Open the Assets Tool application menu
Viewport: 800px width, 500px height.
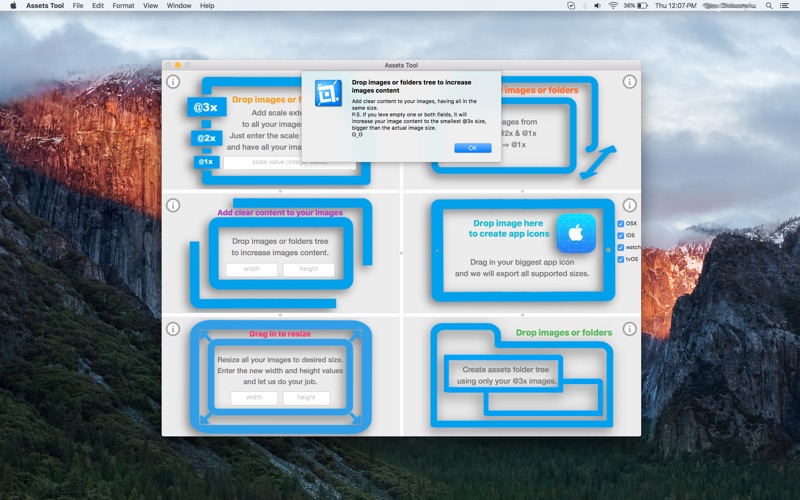pyautogui.click(x=45, y=6)
